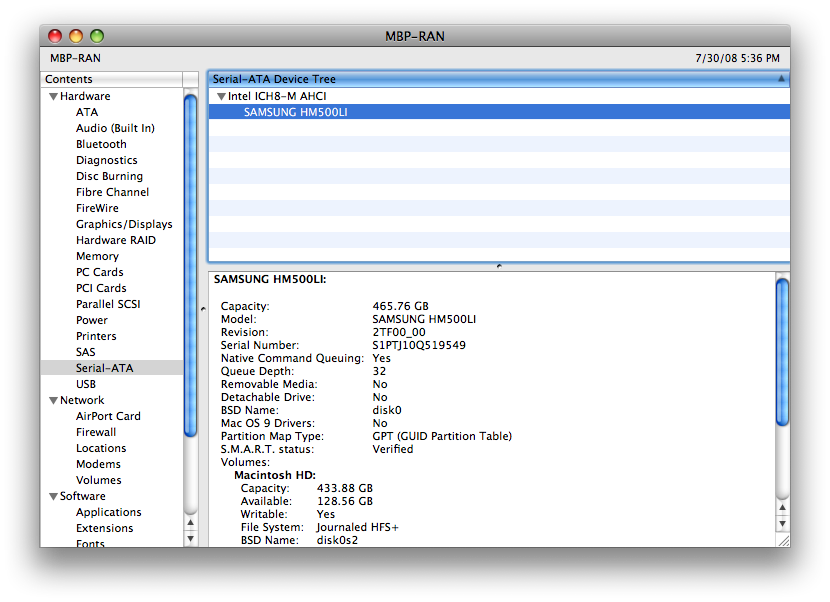Select FireWire in sidebar
Image resolution: width=830 pixels, height=602 pixels.
pyautogui.click(x=97, y=208)
